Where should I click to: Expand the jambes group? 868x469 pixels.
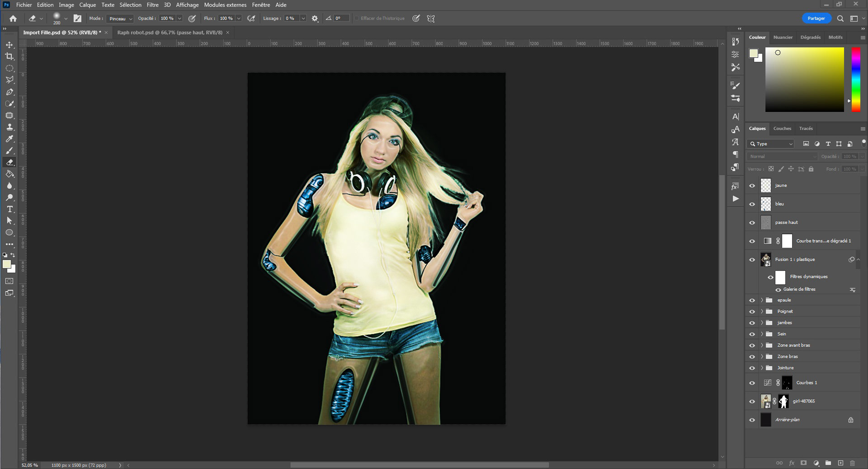[x=762, y=323]
